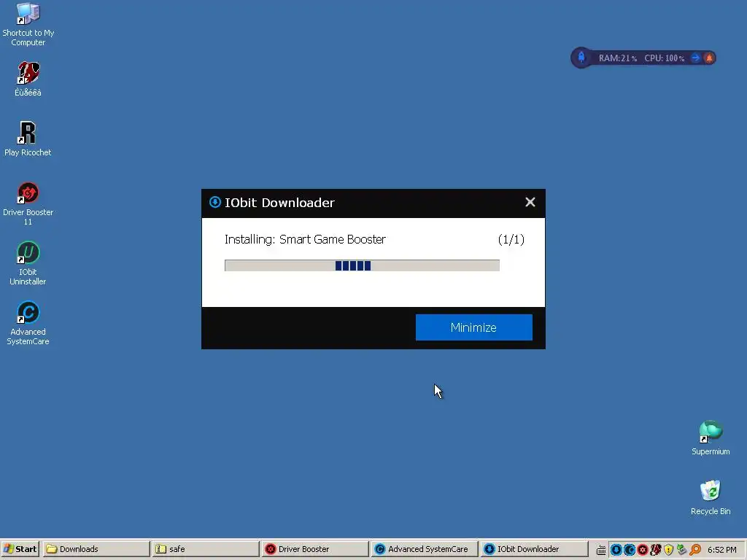Screen dimensions: 747x560
Task: Click the Safely Remove Hardware tray icon
Action: click(682, 550)
